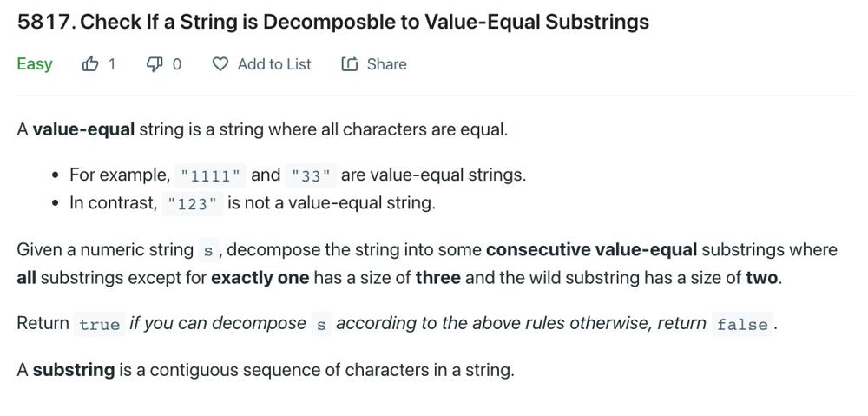Click the inline code word true
The height and width of the screenshot is (416, 868).
99,323
